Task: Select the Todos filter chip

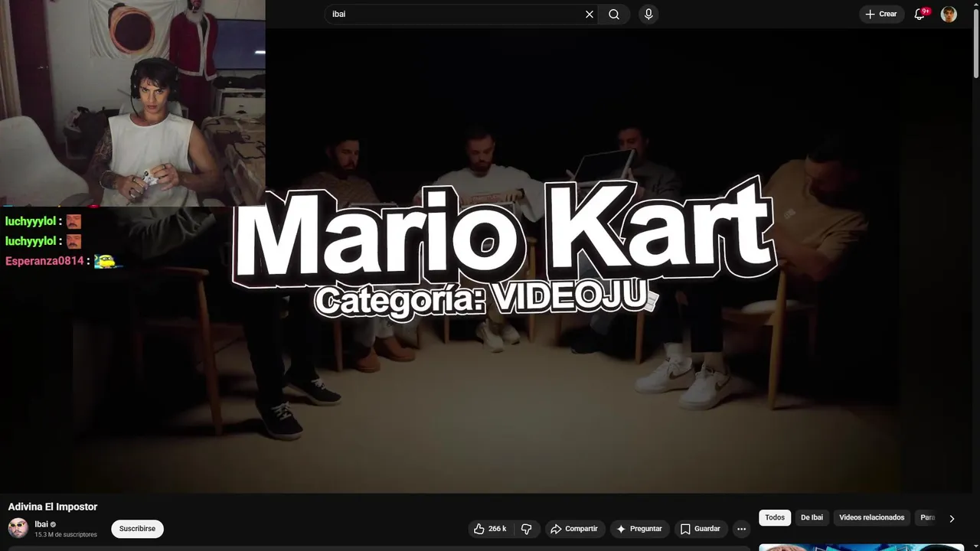Action: (x=775, y=517)
